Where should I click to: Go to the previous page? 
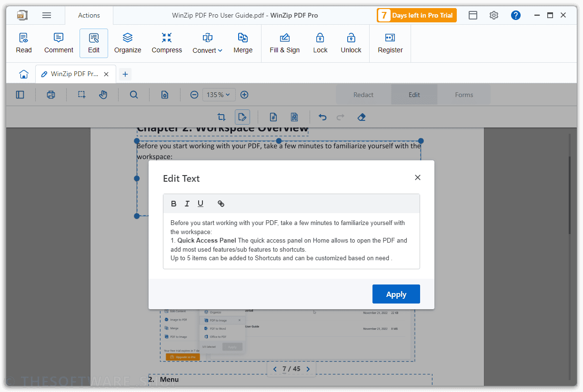point(275,369)
